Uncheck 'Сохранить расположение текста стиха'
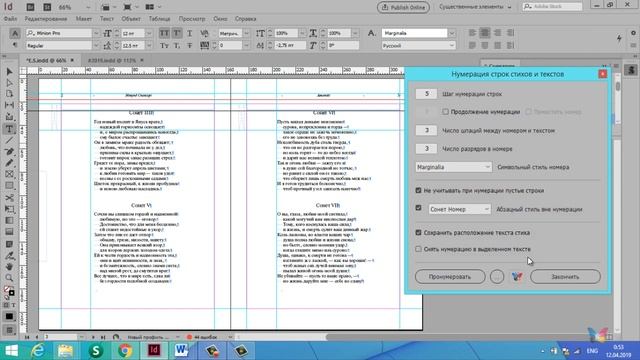Viewport: 640px width, 360px height. (x=418, y=232)
